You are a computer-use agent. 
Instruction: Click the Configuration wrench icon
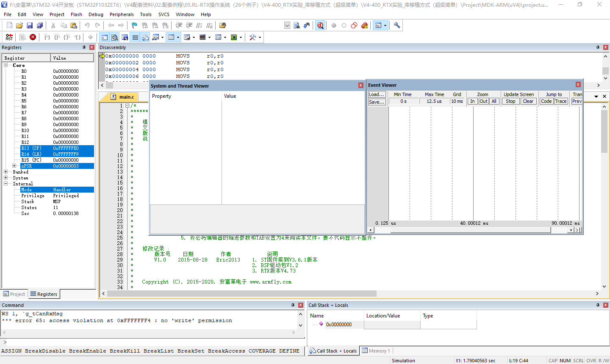(x=397, y=25)
